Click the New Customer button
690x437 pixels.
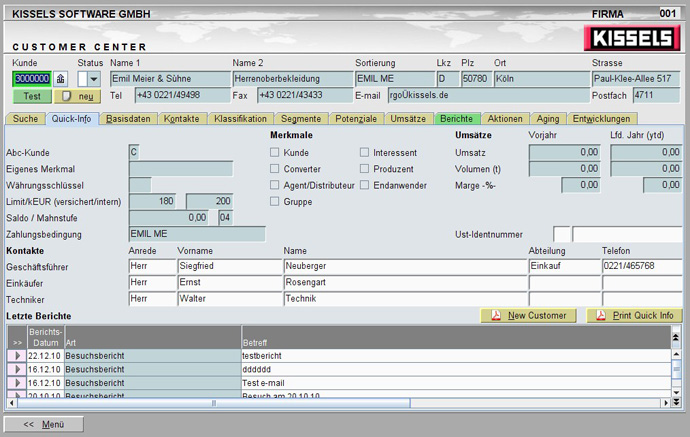coord(528,316)
